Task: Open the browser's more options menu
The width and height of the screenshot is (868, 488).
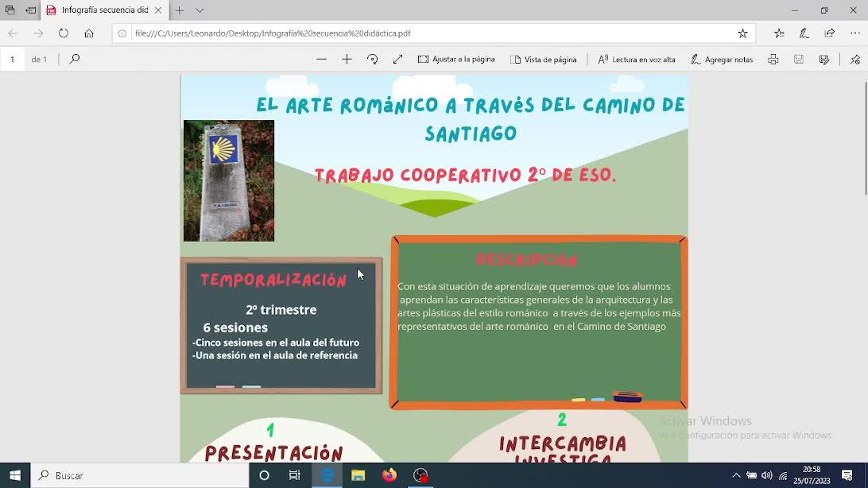Action: (x=855, y=33)
